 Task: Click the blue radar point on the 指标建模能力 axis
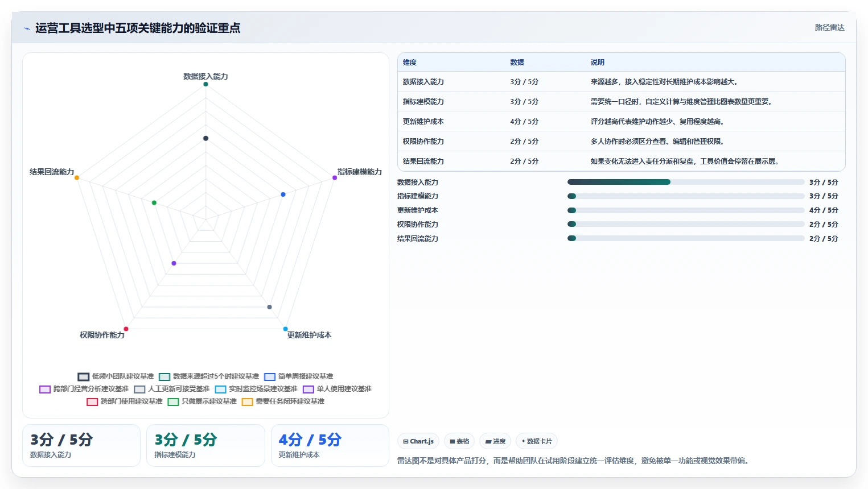[x=283, y=194]
